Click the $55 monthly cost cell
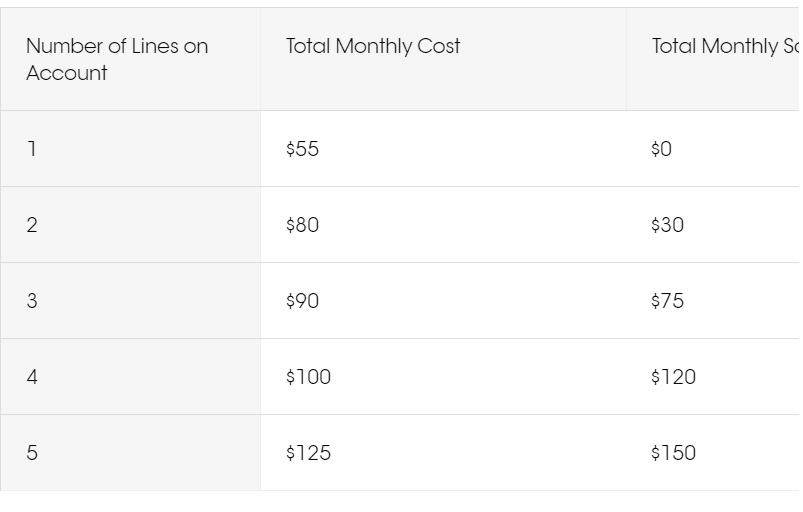The height and width of the screenshot is (512, 803). pos(443,148)
